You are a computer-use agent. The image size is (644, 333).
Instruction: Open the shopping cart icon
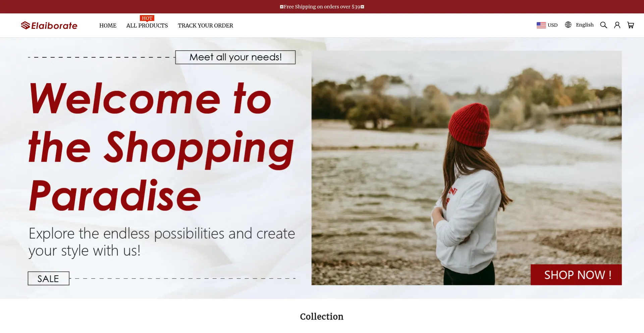click(x=631, y=25)
